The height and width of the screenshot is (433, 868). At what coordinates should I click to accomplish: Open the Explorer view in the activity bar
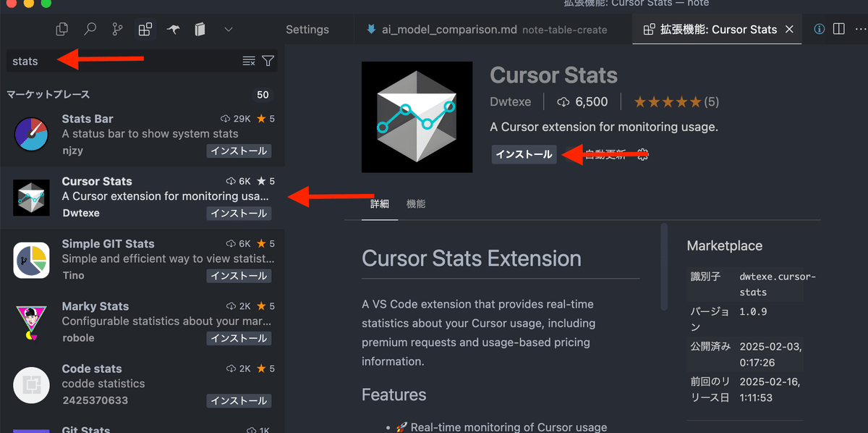61,29
